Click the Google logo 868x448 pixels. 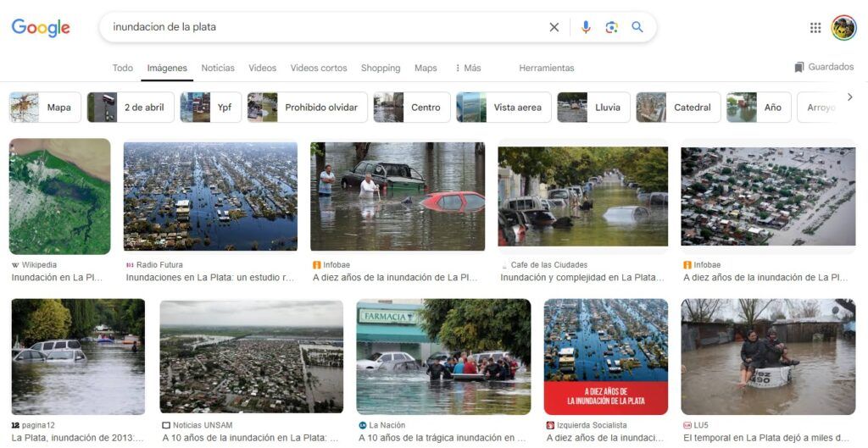41,27
